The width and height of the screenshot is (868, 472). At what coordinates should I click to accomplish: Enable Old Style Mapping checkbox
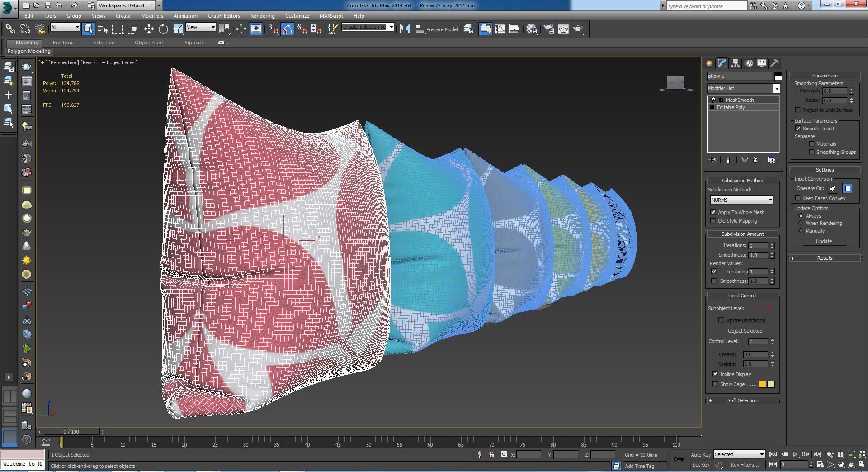[713, 221]
